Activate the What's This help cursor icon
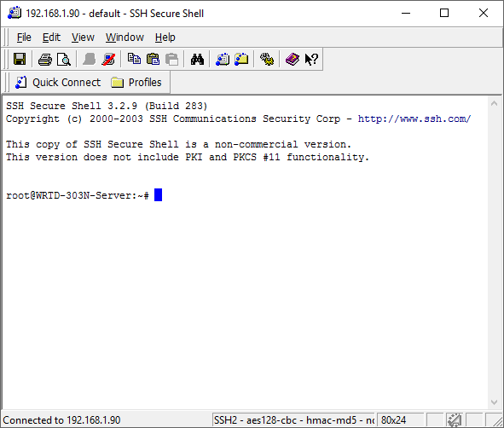The image size is (504, 428). point(311,60)
